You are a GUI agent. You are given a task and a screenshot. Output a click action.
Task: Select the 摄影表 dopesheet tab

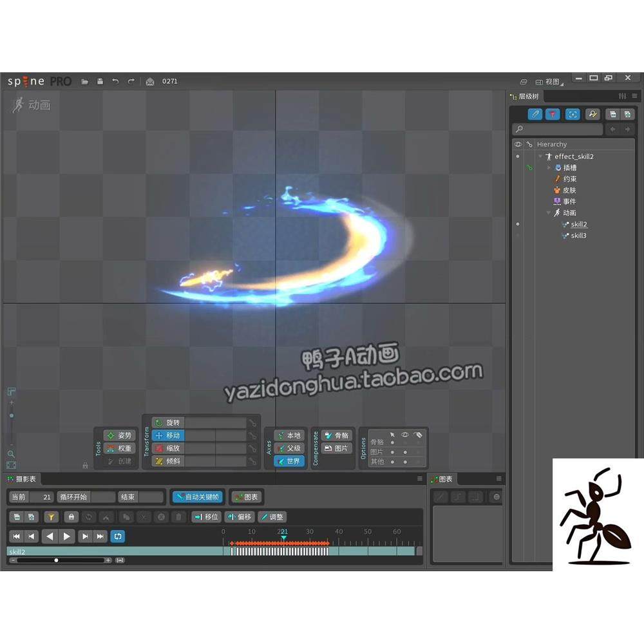coord(22,479)
